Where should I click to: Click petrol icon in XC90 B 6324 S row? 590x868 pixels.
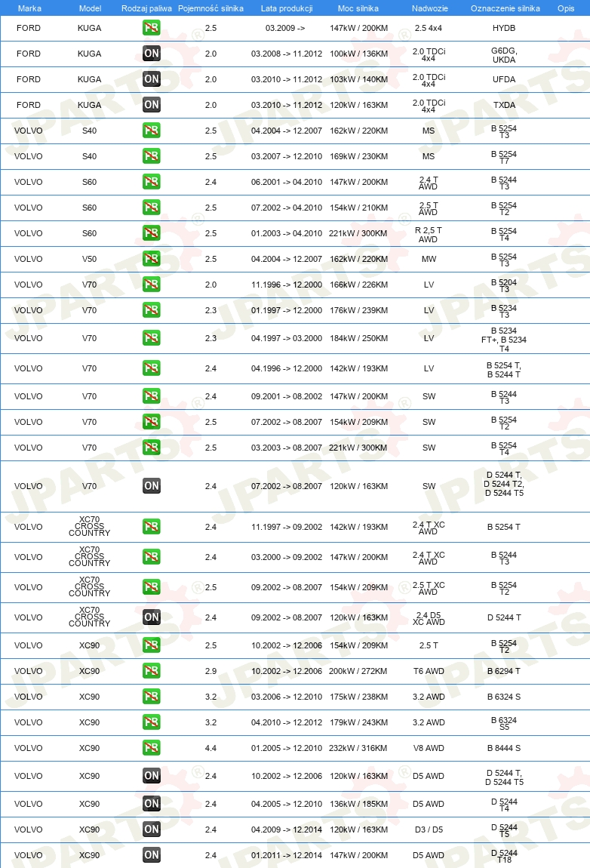[x=151, y=697]
